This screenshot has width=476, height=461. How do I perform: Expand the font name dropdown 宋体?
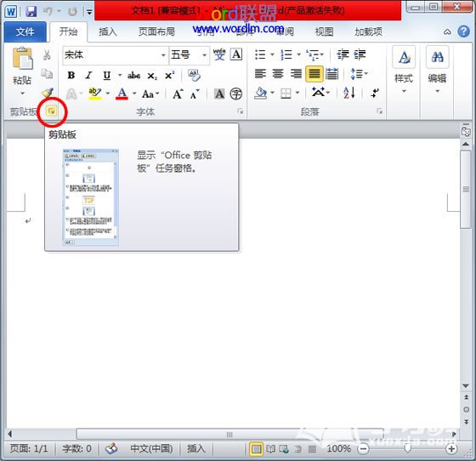coord(163,55)
